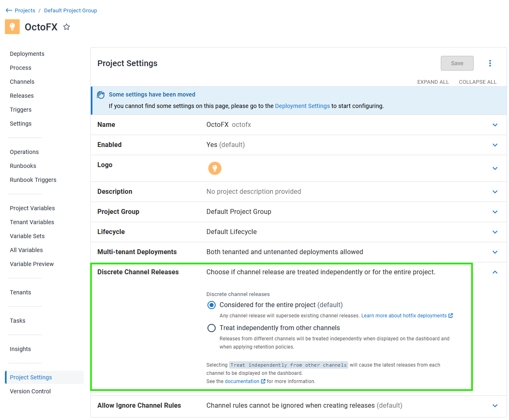
Task: Open Tasks in the sidebar
Action: [18, 321]
